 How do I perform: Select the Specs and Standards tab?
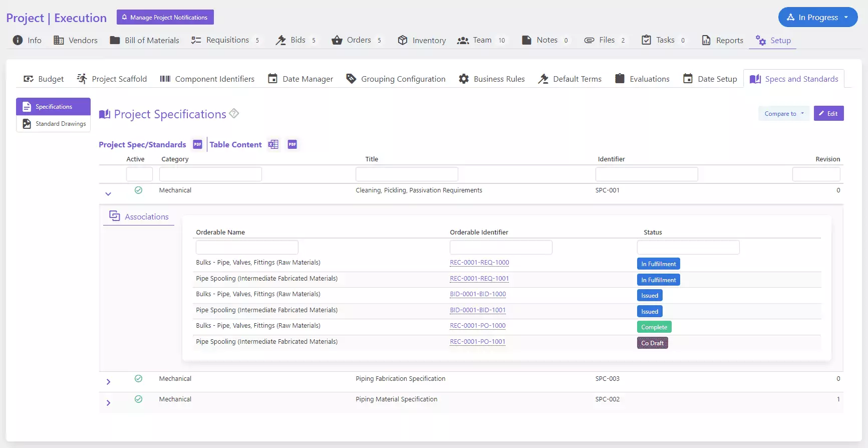click(x=794, y=79)
